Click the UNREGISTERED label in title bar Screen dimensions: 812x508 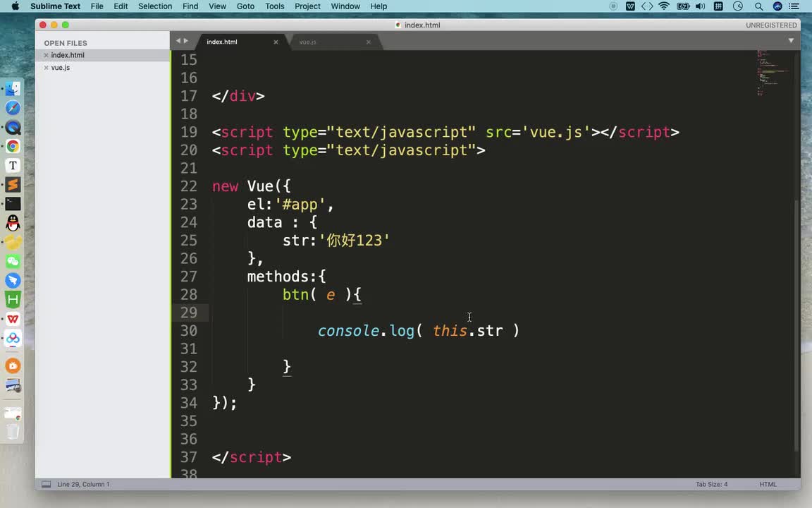771,25
